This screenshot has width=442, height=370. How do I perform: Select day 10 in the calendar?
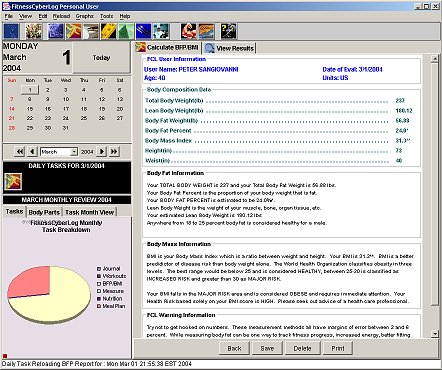click(x=66, y=99)
